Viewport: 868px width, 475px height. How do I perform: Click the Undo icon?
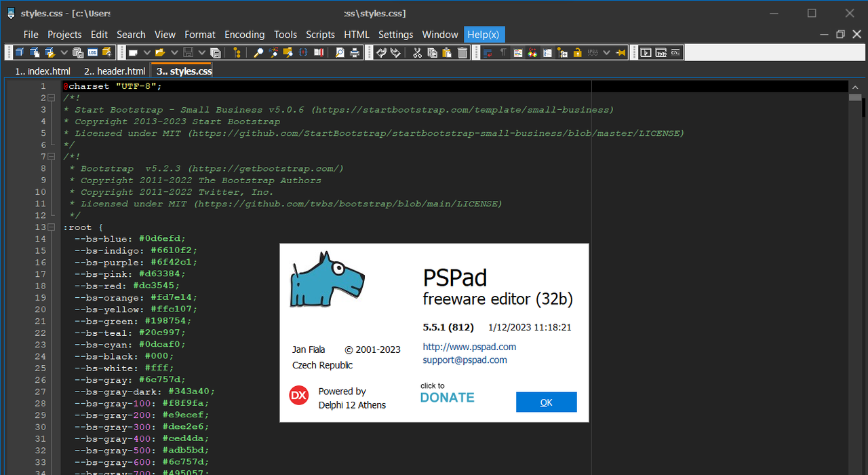pos(381,52)
